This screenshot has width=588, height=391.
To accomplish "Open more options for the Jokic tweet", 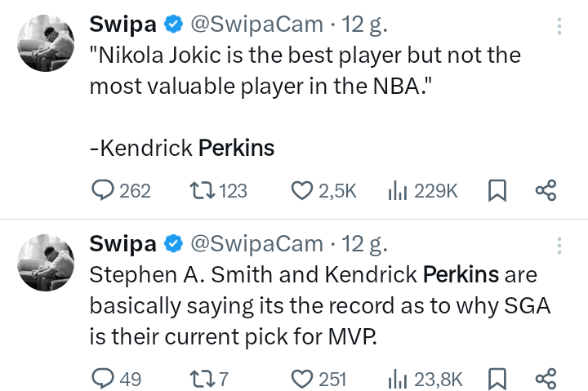I will pyautogui.click(x=559, y=26).
